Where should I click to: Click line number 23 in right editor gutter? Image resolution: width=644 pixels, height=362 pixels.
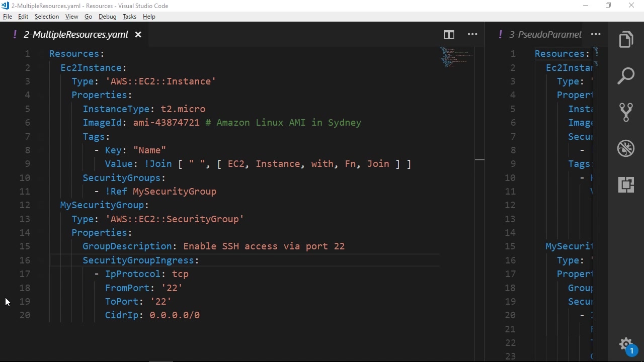510,356
